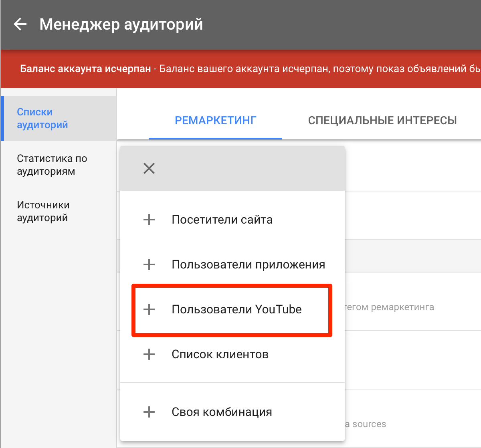Select the Пользователи YouTube label
This screenshot has height=448, width=481.
tap(236, 309)
